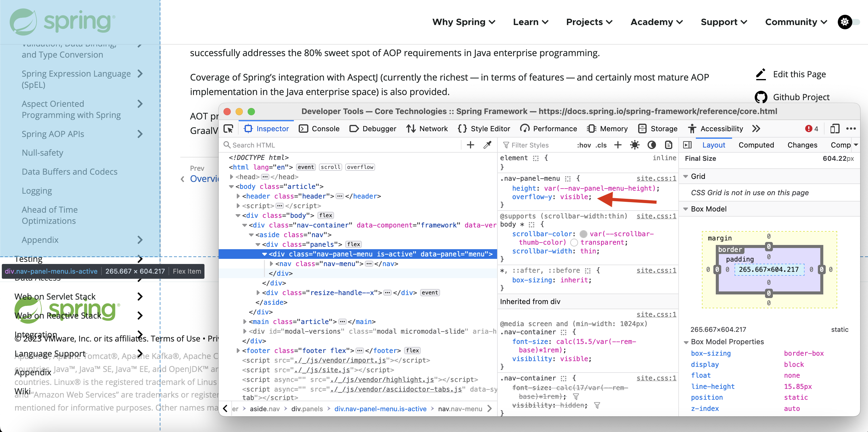Collapse the Box Model section

pos(686,209)
